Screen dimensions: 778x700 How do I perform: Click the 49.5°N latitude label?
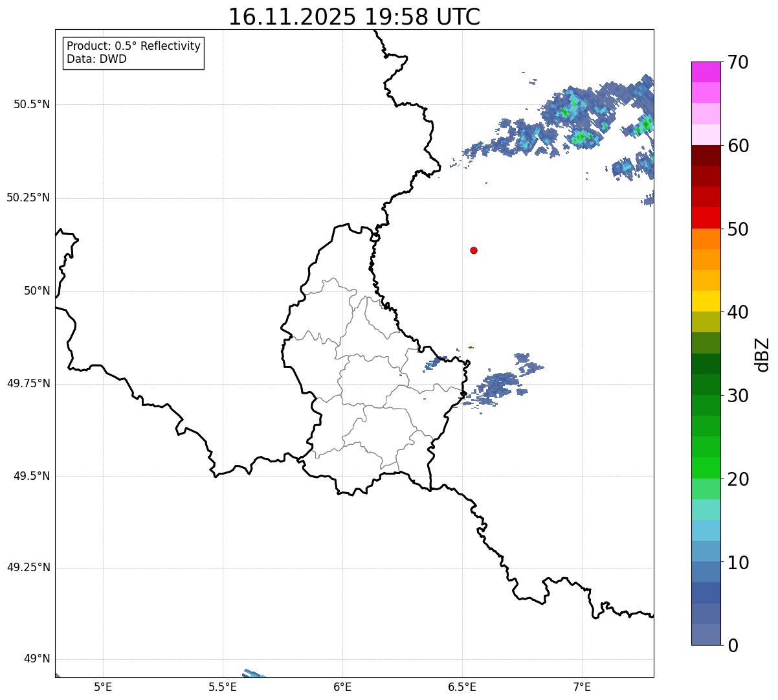pos(32,476)
